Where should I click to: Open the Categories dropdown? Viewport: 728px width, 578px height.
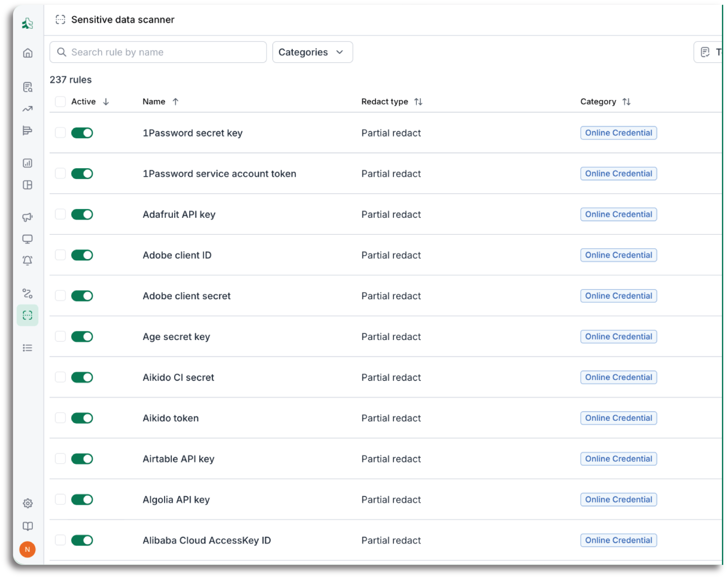click(x=313, y=52)
